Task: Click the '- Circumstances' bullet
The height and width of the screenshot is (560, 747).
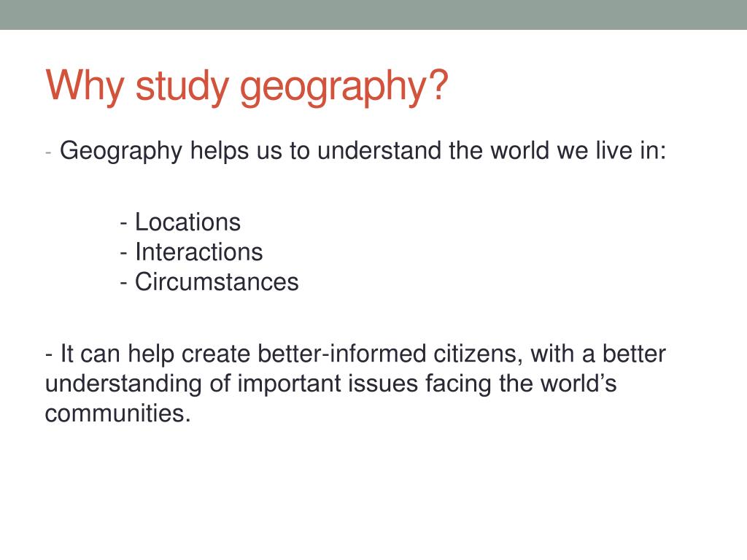Action: [209, 282]
